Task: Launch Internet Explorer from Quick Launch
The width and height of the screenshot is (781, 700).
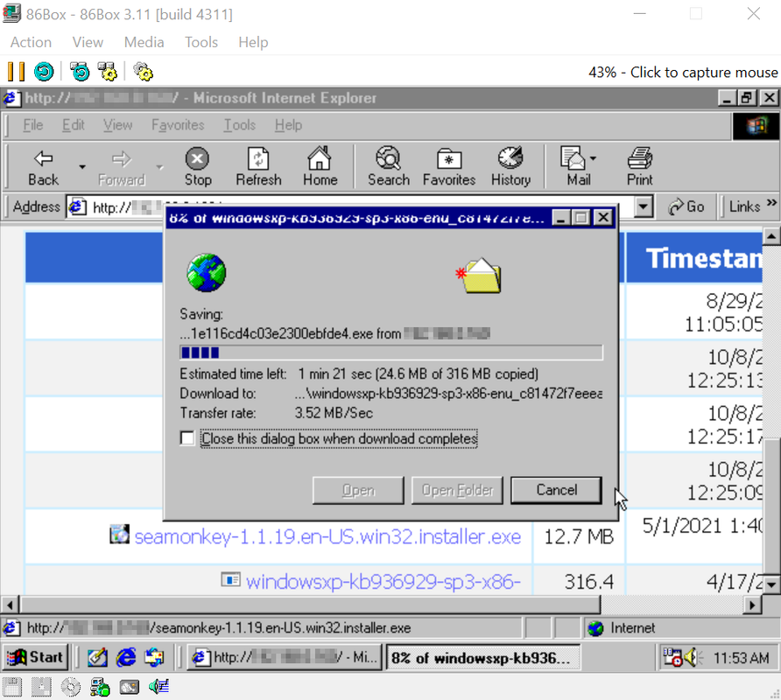Action: click(126, 658)
